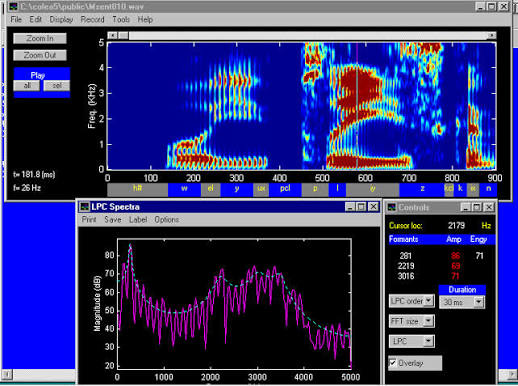
Task: Click the spectrogram scrollbar thumb
Action: [x=123, y=35]
